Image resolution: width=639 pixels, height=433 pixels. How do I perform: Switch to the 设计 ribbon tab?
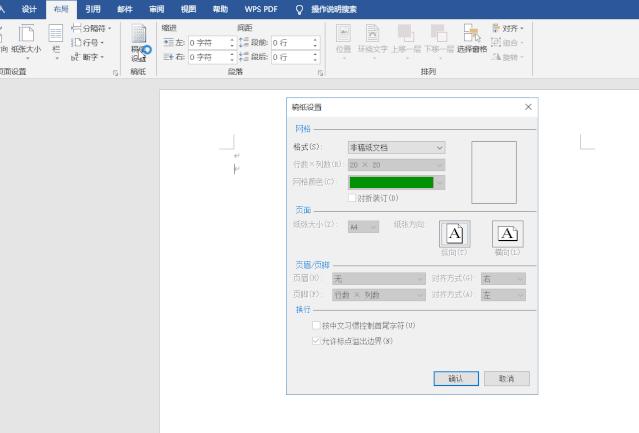29,9
